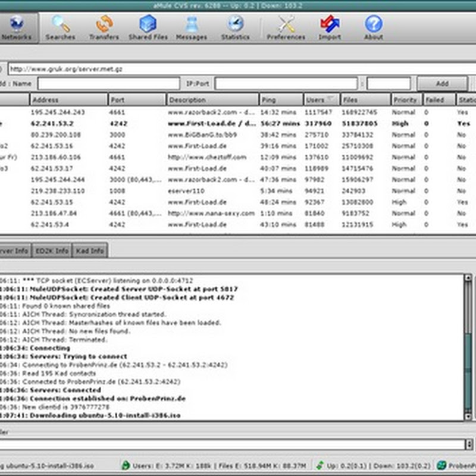Open Preferences from the toolbar
This screenshot has height=476, width=476.
[286, 27]
